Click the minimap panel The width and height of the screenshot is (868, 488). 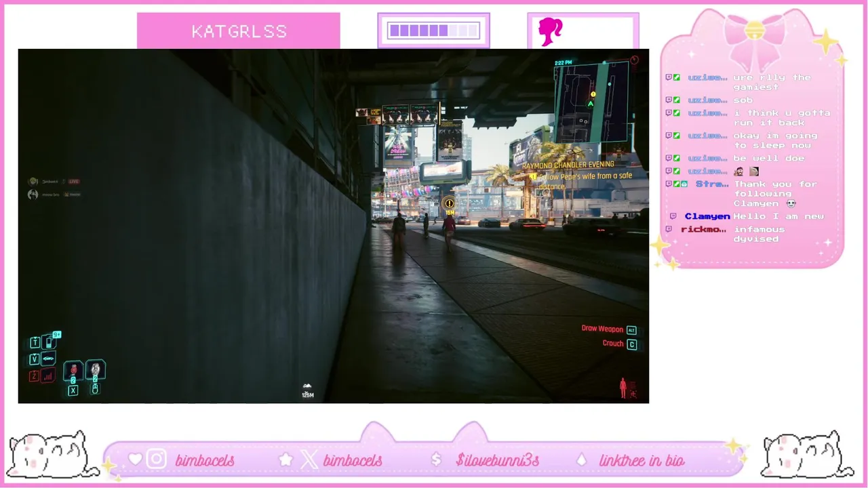pyautogui.click(x=591, y=101)
